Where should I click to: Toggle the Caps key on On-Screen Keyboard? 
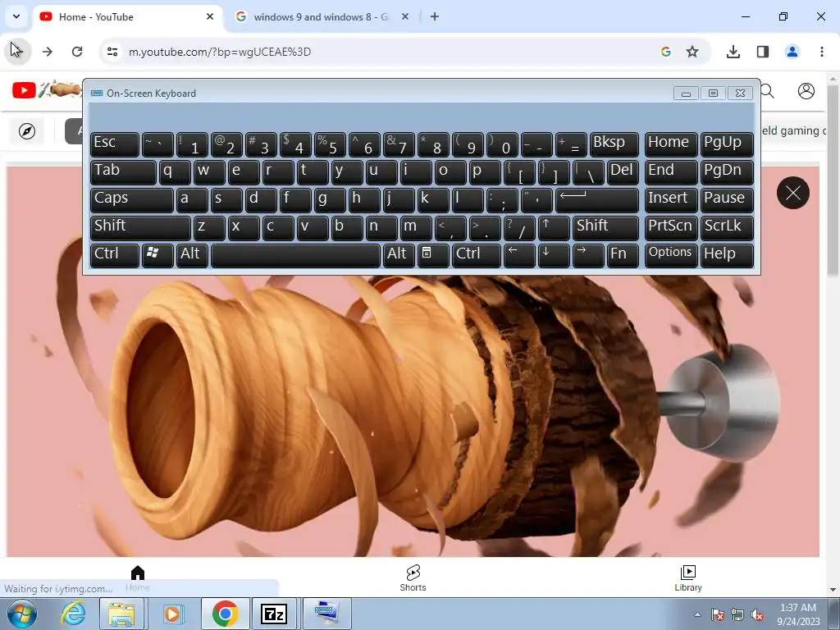[x=132, y=200]
